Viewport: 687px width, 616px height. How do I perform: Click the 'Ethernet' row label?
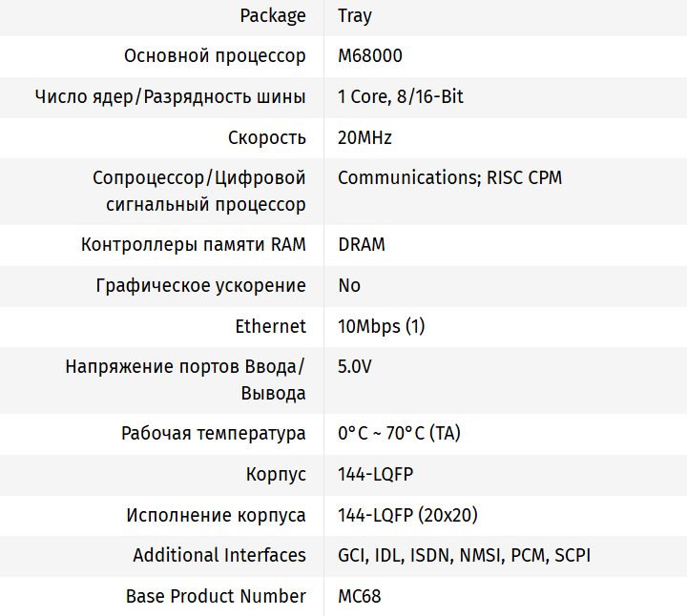point(270,327)
